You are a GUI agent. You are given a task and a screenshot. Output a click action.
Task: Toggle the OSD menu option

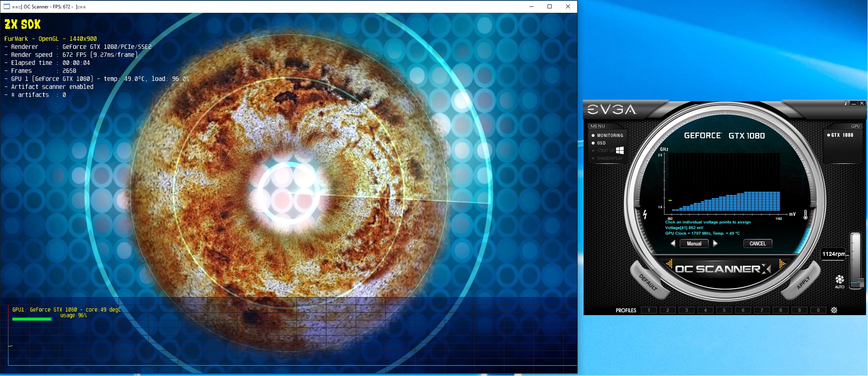598,143
